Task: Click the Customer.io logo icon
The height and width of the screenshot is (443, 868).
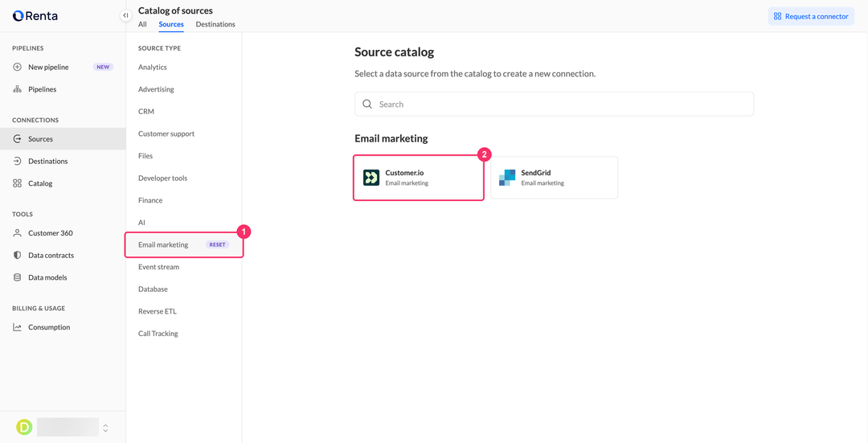Action: point(371,178)
